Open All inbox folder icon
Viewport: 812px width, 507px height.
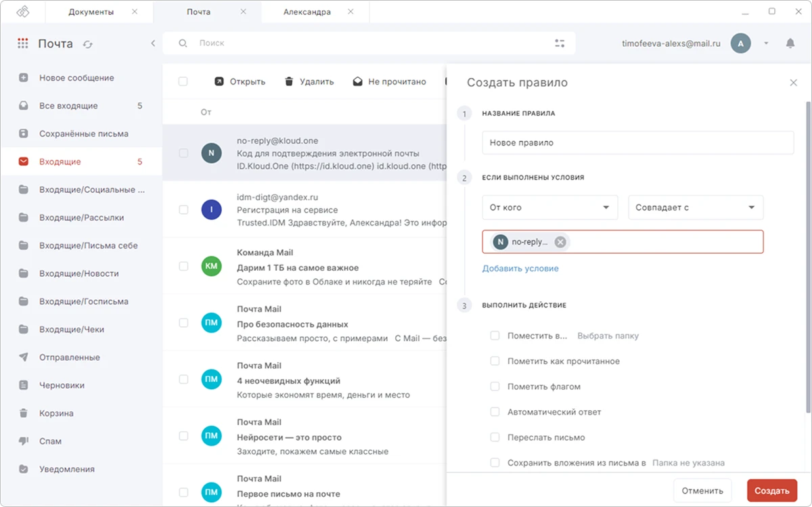(24, 106)
